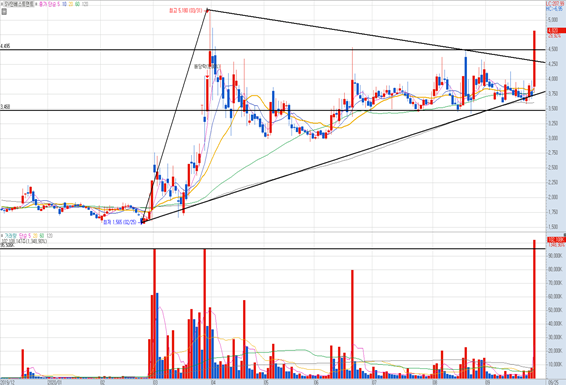Click the 4,495 horizontal line label
The width and height of the screenshot is (567, 385).
click(5, 46)
